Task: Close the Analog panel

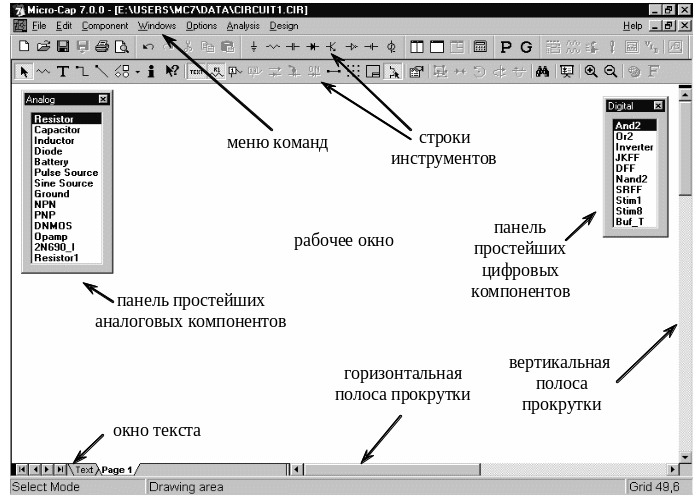Action: pyautogui.click(x=103, y=99)
